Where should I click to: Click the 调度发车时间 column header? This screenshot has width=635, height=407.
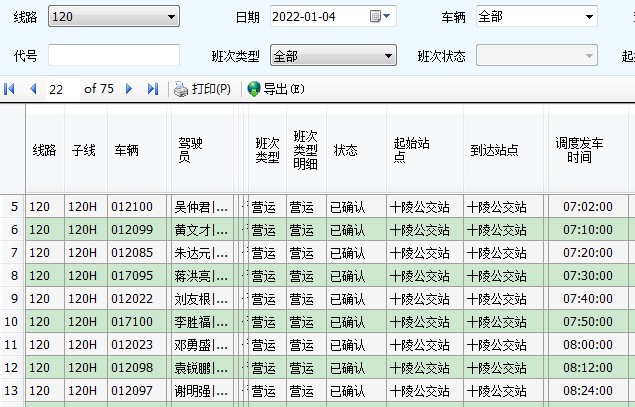pos(588,150)
